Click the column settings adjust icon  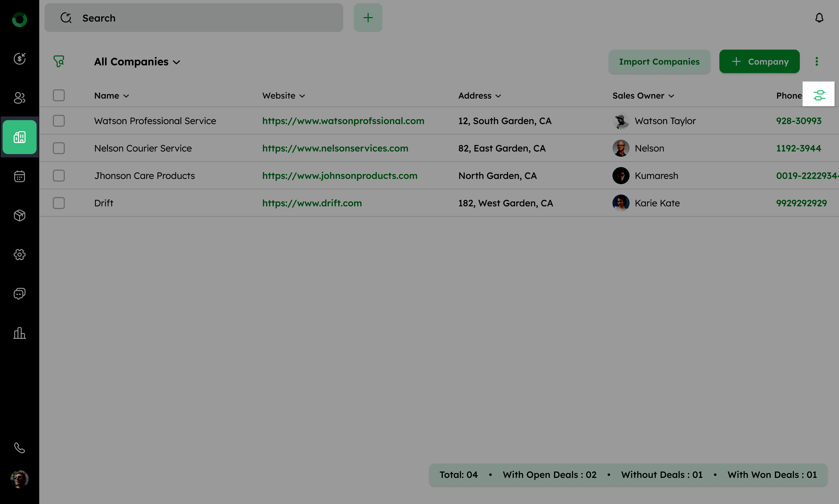tap(819, 95)
